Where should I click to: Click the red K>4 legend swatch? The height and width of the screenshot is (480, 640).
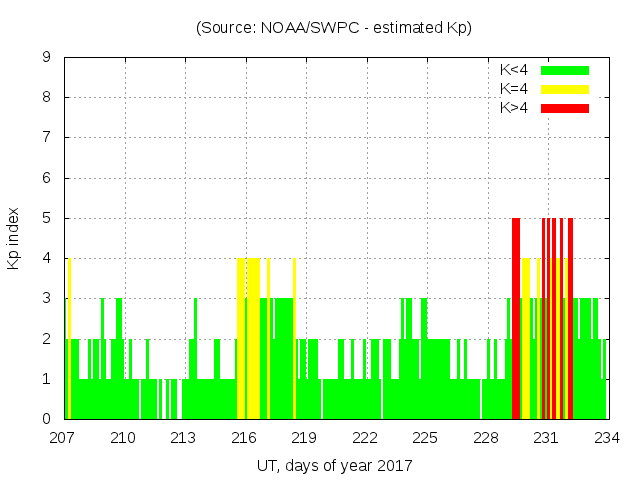(x=565, y=108)
